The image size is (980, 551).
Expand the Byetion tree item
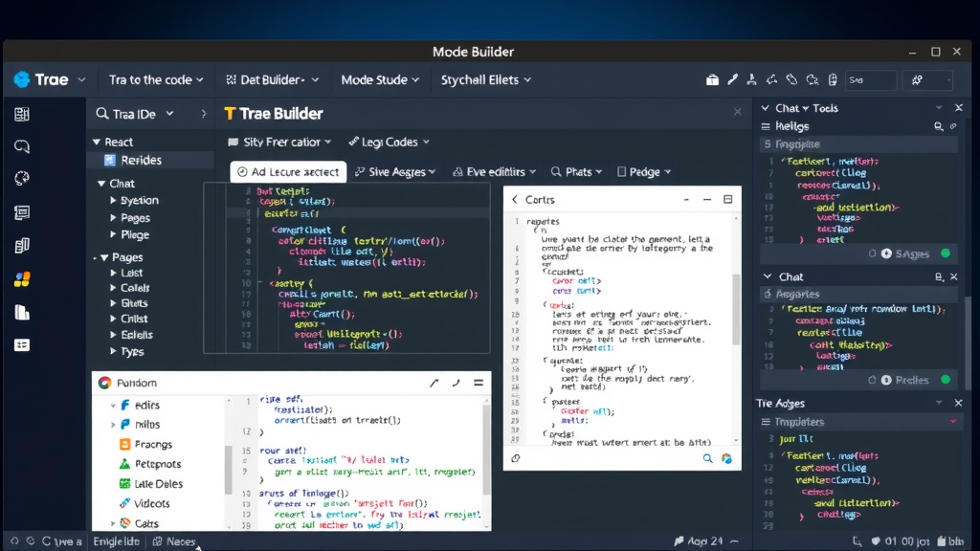(x=113, y=201)
